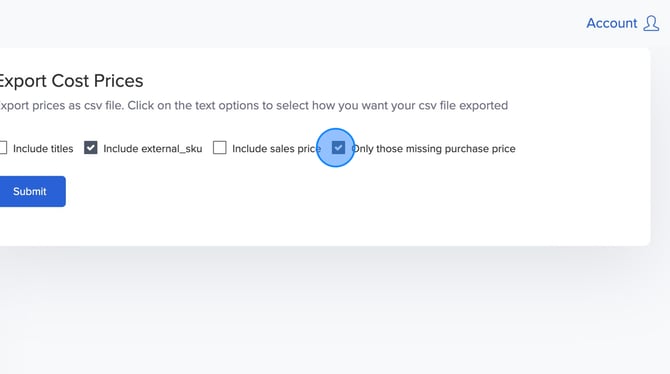Viewport: 670px width, 374px height.
Task: Click the word 'Cost' in the heading
Action: tap(71, 81)
